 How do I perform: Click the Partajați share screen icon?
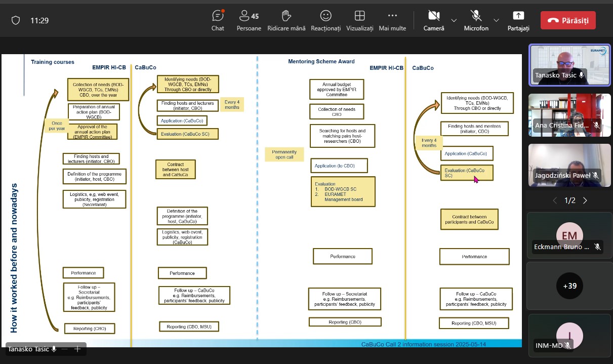click(518, 20)
